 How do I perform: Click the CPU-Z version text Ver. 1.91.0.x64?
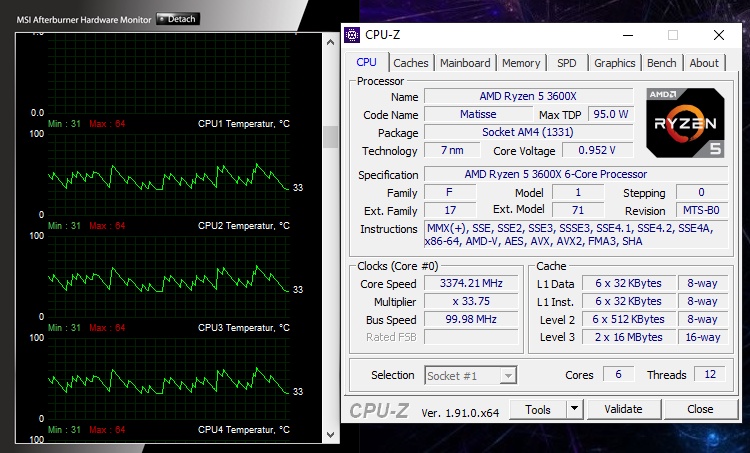tap(460, 413)
